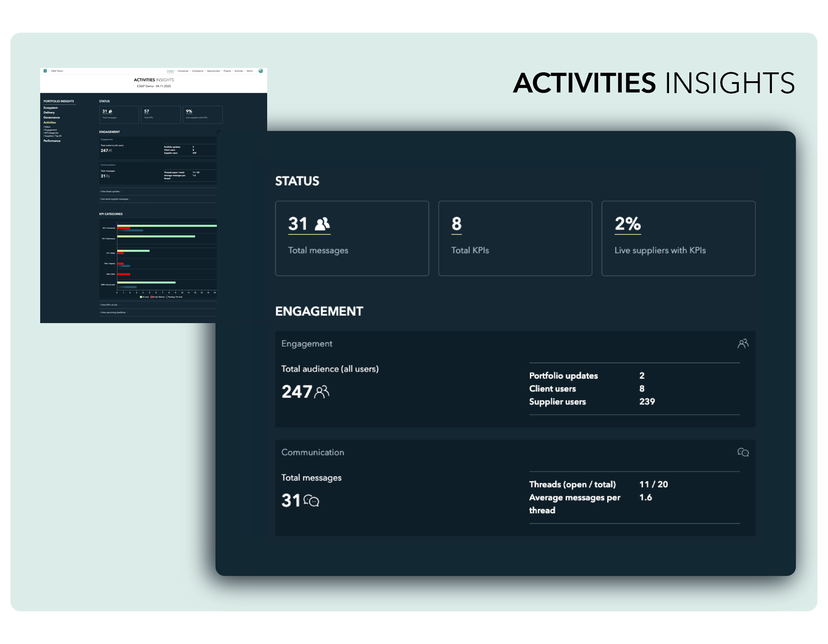Click enlarged 8 Total KPIs status card
Screen dimensions: 828x644
tap(515, 238)
